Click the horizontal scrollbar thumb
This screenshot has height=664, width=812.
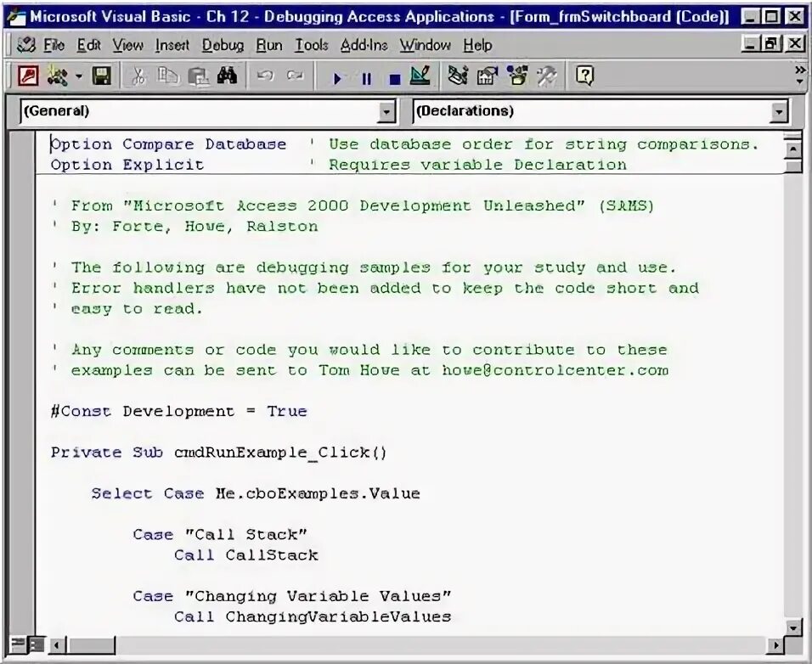coord(90,644)
